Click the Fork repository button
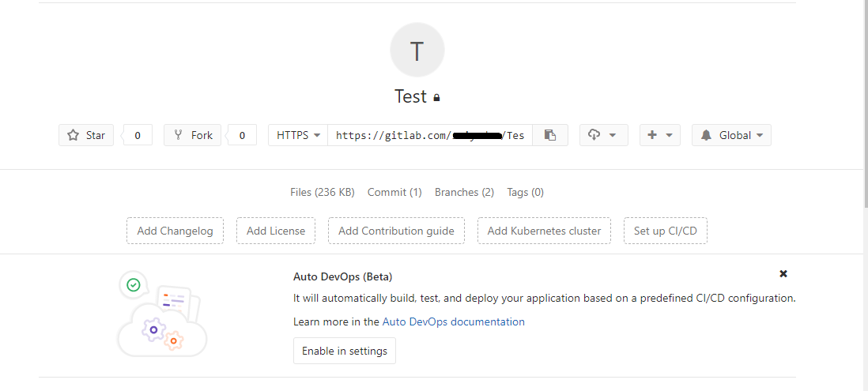 coord(193,135)
